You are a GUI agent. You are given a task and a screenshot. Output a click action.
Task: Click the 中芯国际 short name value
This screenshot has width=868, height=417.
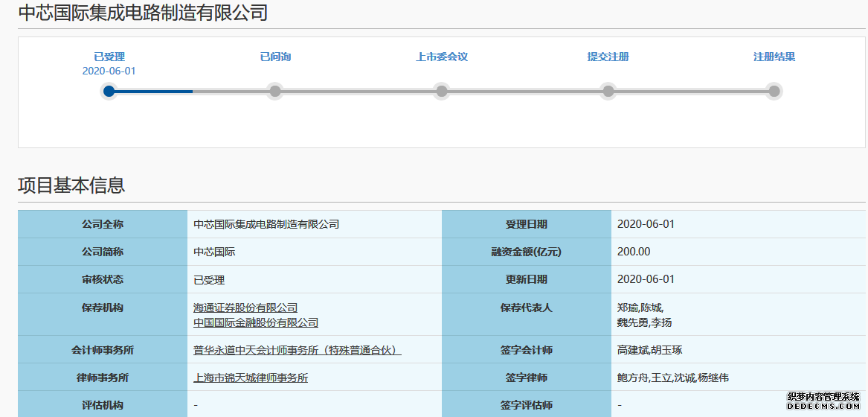point(214,252)
